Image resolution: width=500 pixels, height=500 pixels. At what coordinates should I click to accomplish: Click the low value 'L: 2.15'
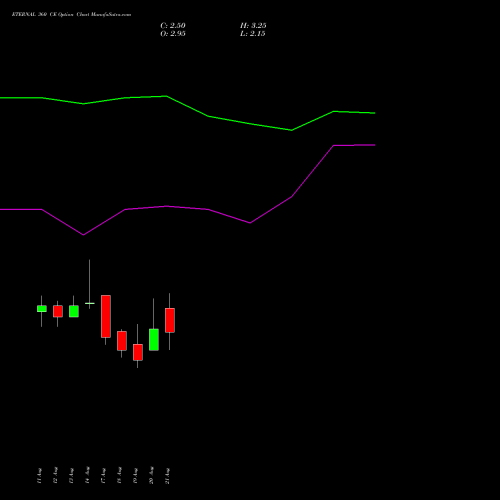pyautogui.click(x=253, y=34)
